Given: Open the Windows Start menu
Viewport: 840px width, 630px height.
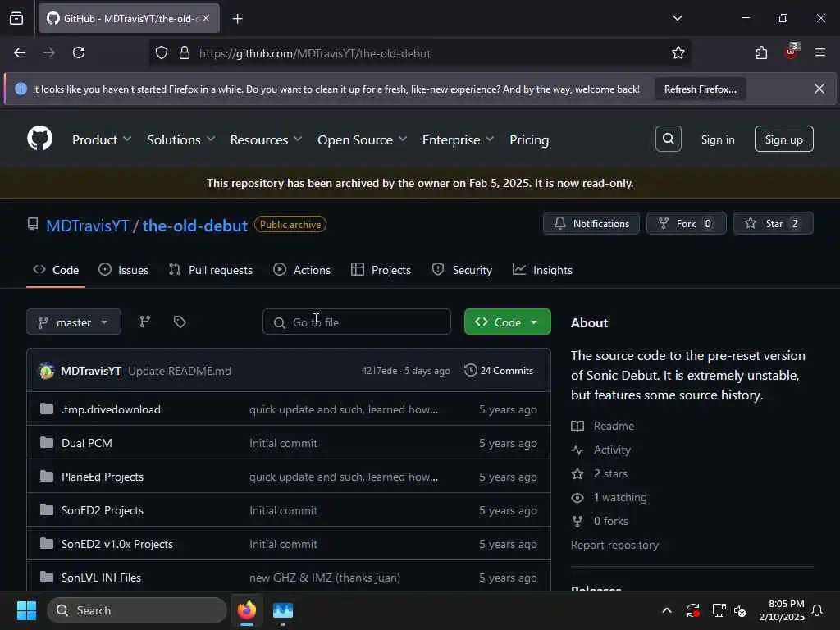Looking at the screenshot, I should [x=26, y=610].
